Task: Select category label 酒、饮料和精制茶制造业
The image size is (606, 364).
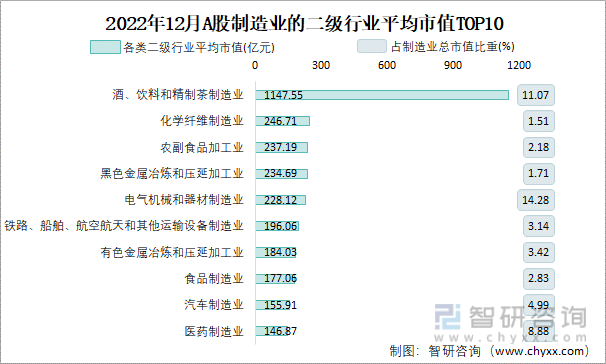Action: click(x=178, y=95)
